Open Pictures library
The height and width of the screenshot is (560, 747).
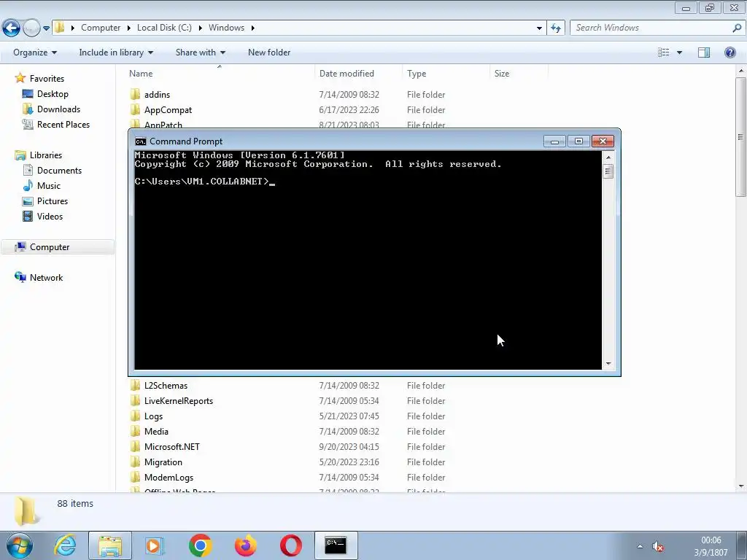pyautogui.click(x=53, y=201)
